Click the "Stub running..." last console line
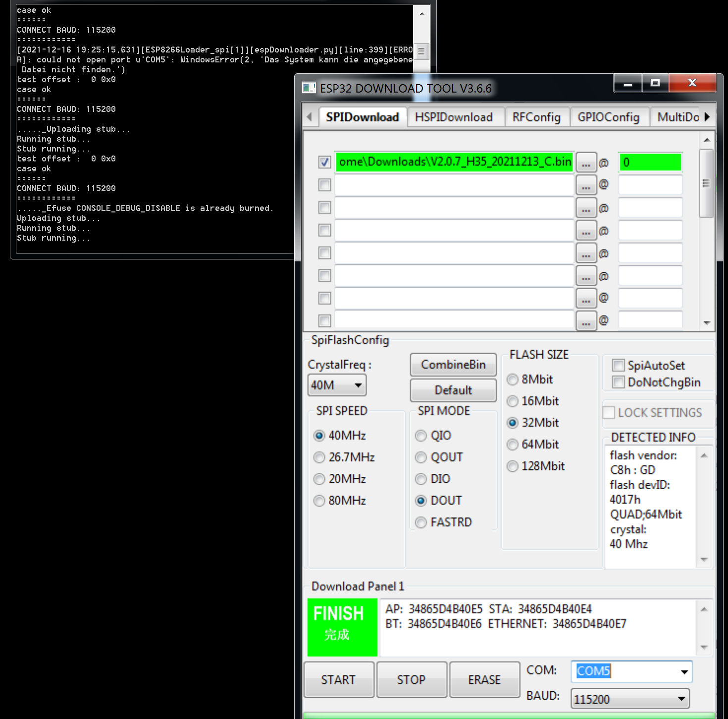Viewport: 728px width, 719px height. click(x=53, y=238)
